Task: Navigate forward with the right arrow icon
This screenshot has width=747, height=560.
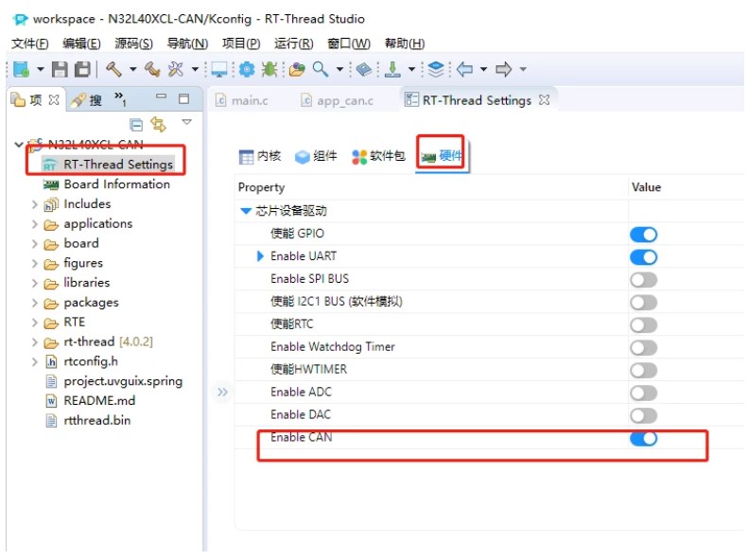Action: 504,70
